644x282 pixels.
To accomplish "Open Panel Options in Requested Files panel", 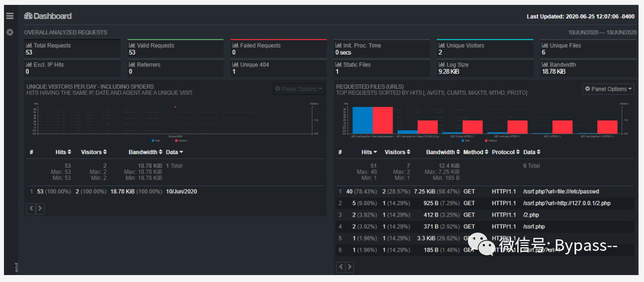I will [x=608, y=89].
